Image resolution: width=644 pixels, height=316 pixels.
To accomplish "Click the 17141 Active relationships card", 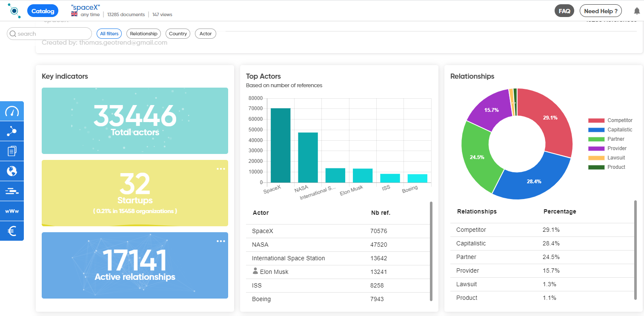I will pyautogui.click(x=135, y=265).
